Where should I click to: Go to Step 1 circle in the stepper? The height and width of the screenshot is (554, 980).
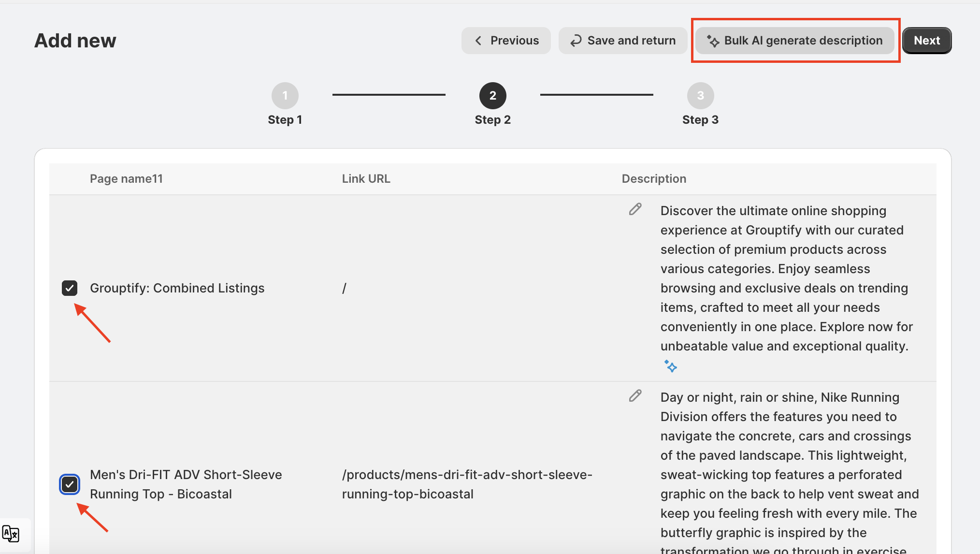[x=285, y=96]
